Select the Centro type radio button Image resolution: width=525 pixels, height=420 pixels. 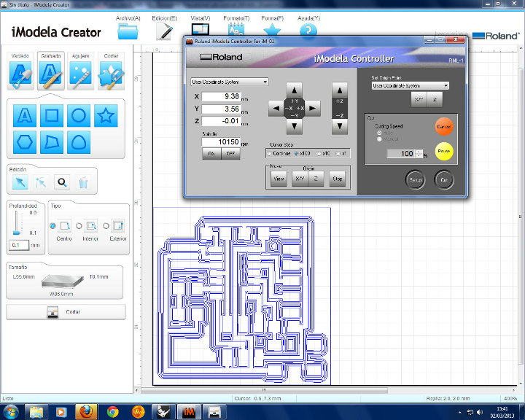pyautogui.click(x=52, y=226)
